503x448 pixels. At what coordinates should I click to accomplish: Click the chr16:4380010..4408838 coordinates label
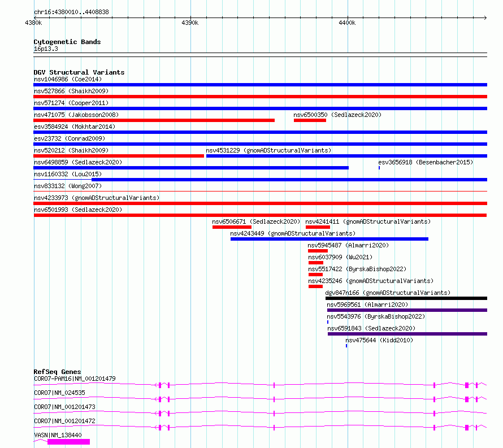[71, 12]
